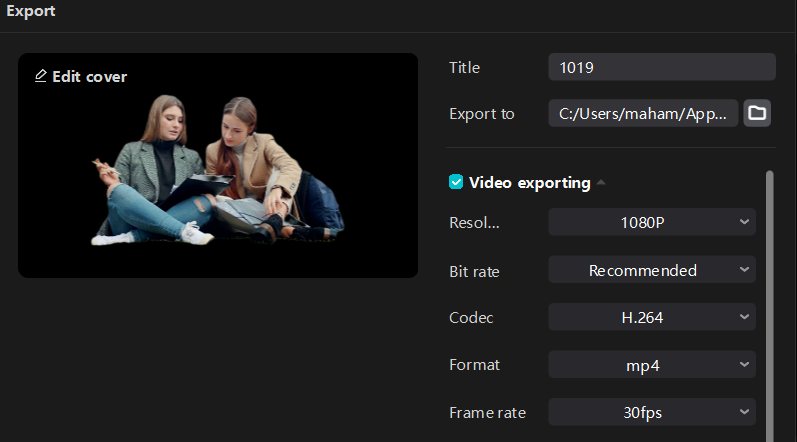
Task: Open the Frame rate 30fps dropdown
Action: click(652, 412)
